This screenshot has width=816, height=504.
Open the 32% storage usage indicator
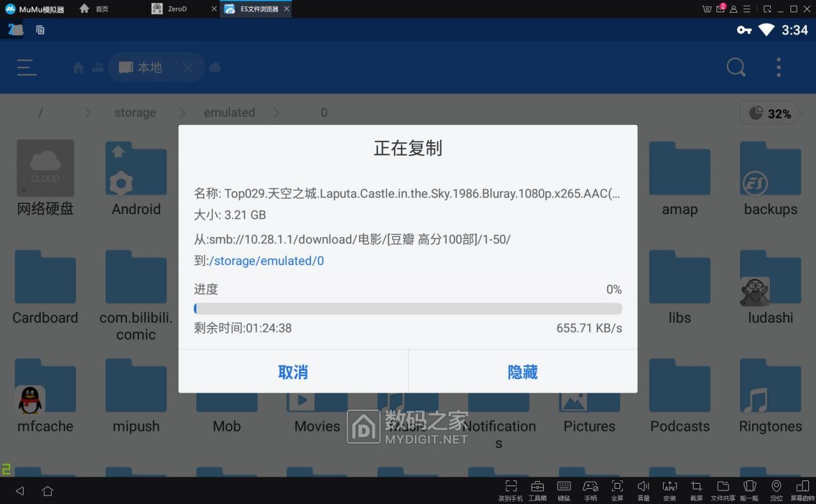point(770,113)
